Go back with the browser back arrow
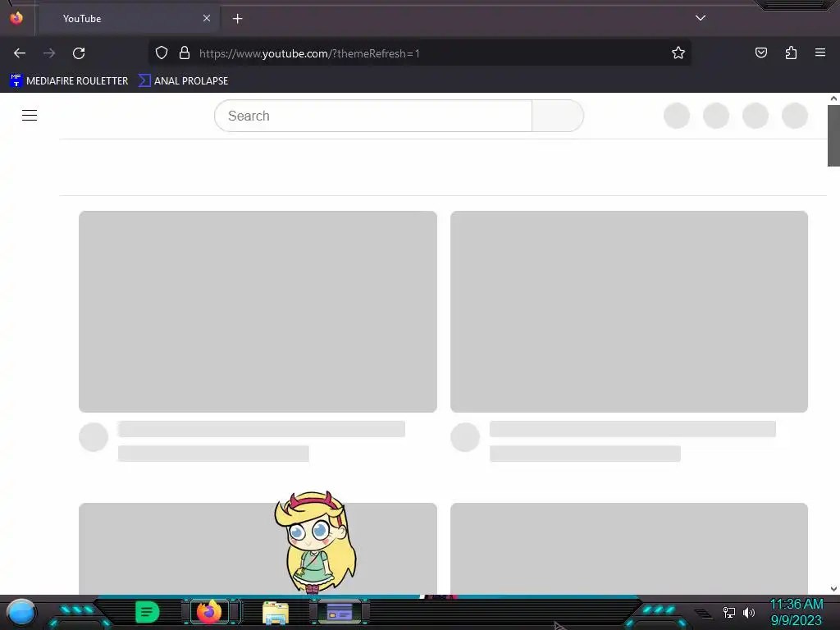Image resolution: width=840 pixels, height=630 pixels. (x=20, y=53)
